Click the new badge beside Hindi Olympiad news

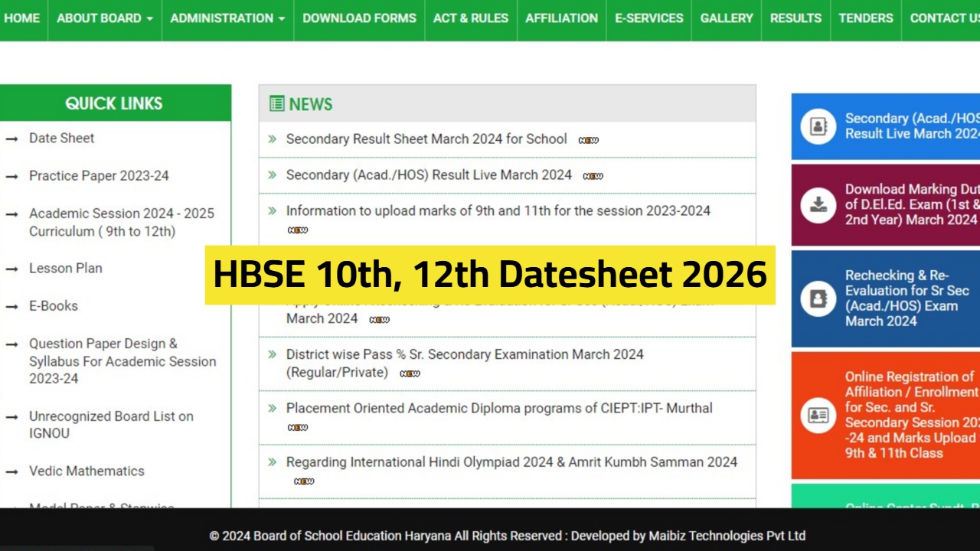click(303, 481)
